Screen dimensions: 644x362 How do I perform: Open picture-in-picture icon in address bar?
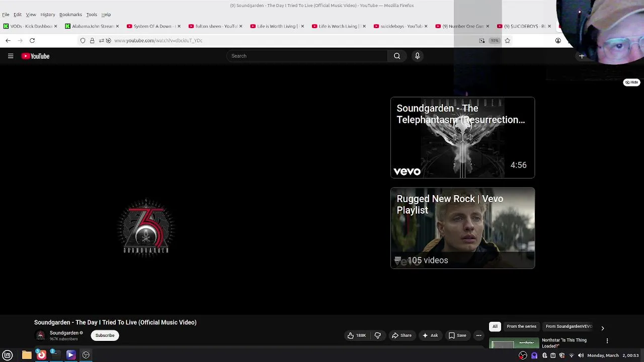[x=482, y=41]
